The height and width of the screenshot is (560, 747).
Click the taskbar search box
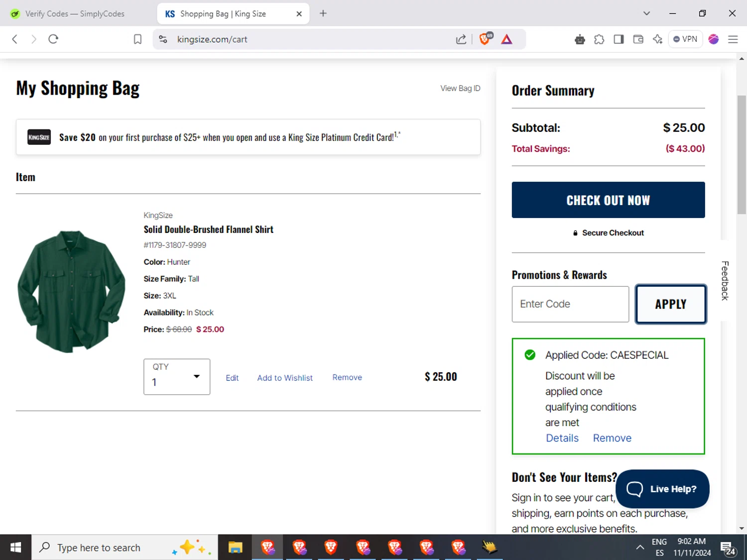[124, 548]
